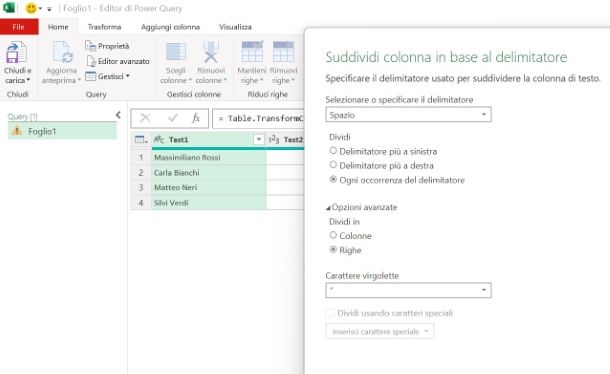Collapse the Query pane with the chevron
The width and height of the screenshot is (610, 374).
click(118, 115)
